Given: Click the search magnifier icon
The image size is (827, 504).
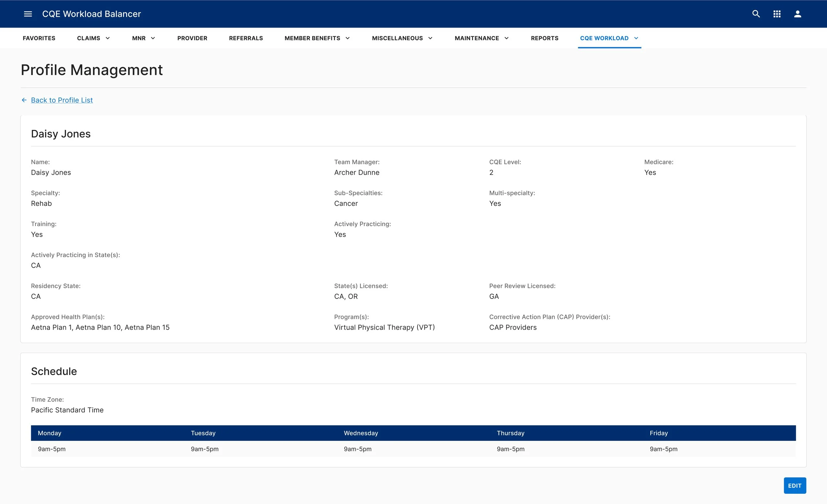Looking at the screenshot, I should click(x=756, y=14).
